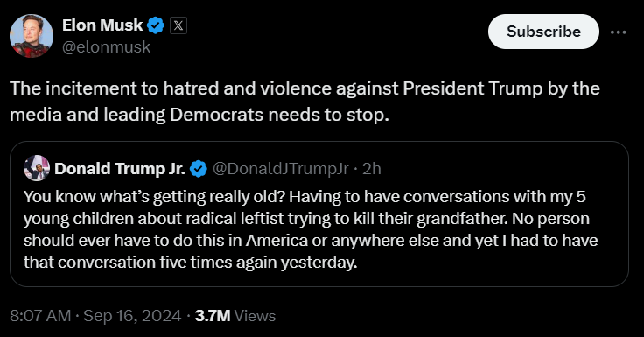Viewport: 644px width, 337px height.
Task: Click the @DonaldJTrumpJr handle
Action: pyautogui.click(x=281, y=169)
